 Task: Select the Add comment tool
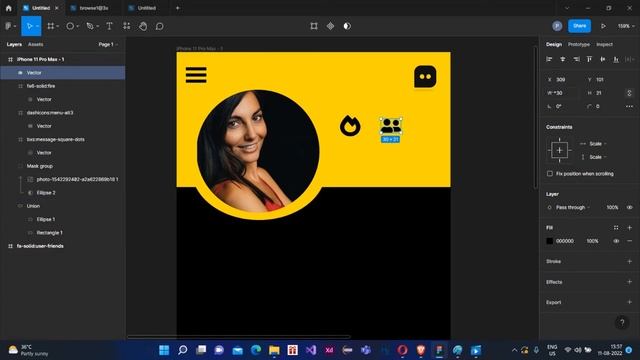click(160, 26)
